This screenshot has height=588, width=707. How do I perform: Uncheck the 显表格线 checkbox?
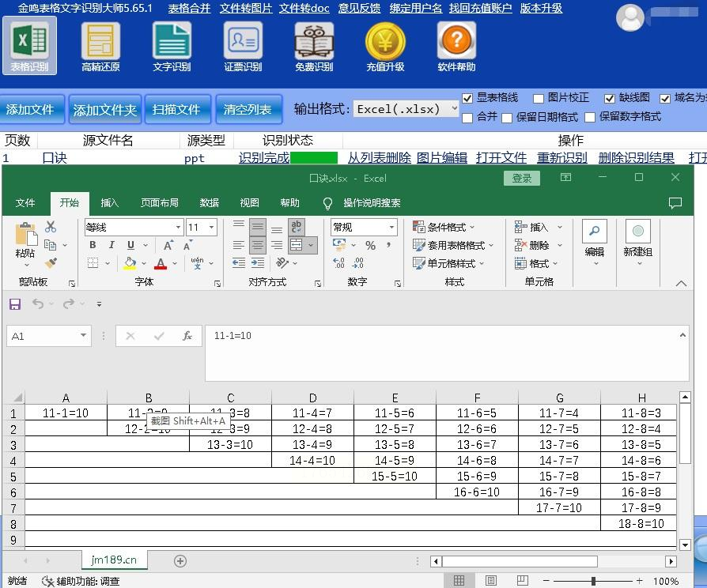[x=467, y=98]
